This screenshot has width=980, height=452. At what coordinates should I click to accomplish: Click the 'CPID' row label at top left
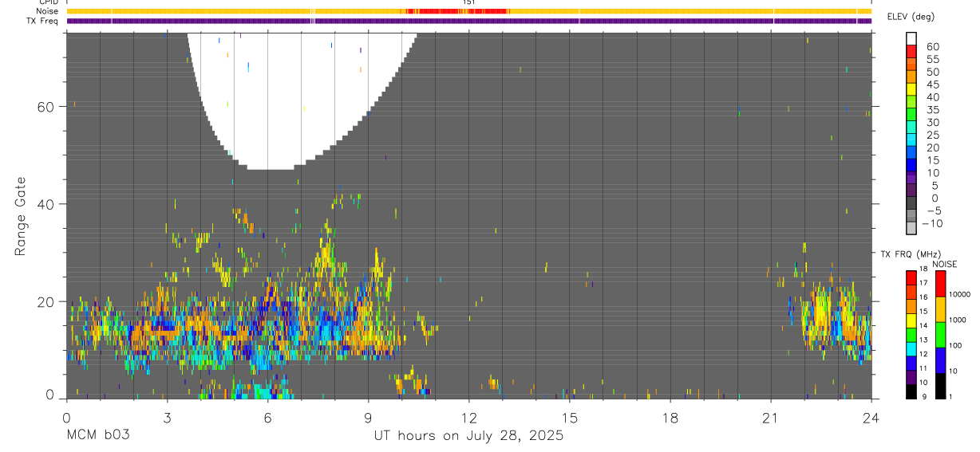49,2
